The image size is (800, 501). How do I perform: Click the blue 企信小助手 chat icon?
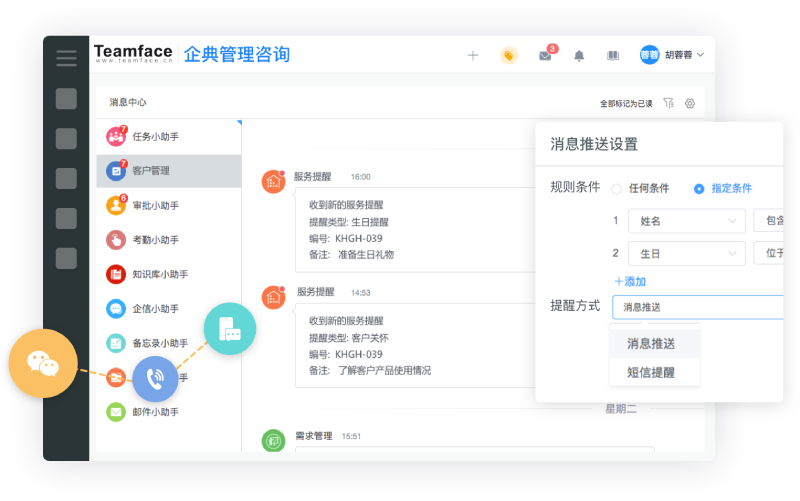[116, 309]
